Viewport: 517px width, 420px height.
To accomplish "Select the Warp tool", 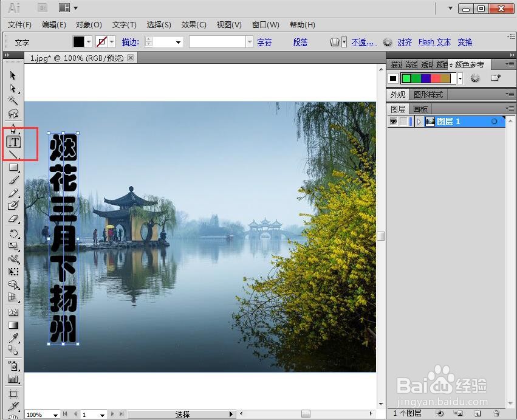I will click(x=13, y=259).
